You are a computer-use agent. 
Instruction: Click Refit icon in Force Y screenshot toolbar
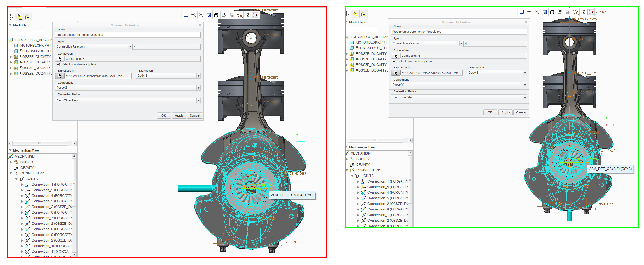coord(522,12)
